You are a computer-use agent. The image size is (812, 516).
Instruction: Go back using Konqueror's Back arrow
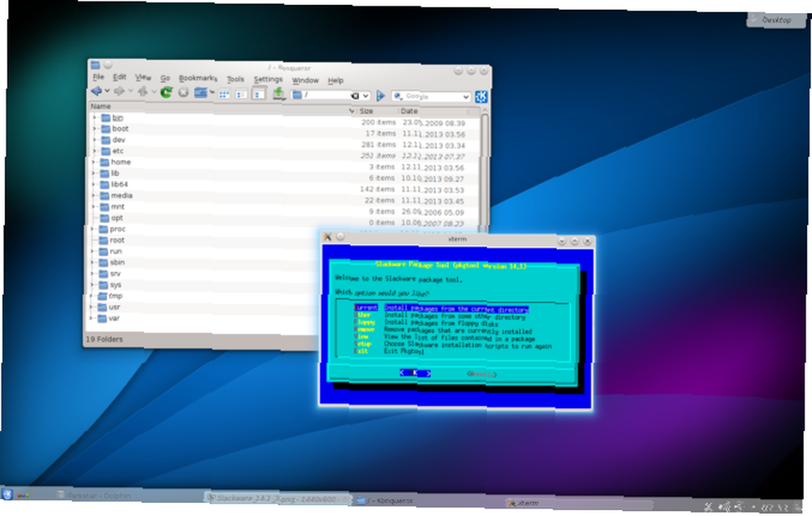pyautogui.click(x=97, y=91)
